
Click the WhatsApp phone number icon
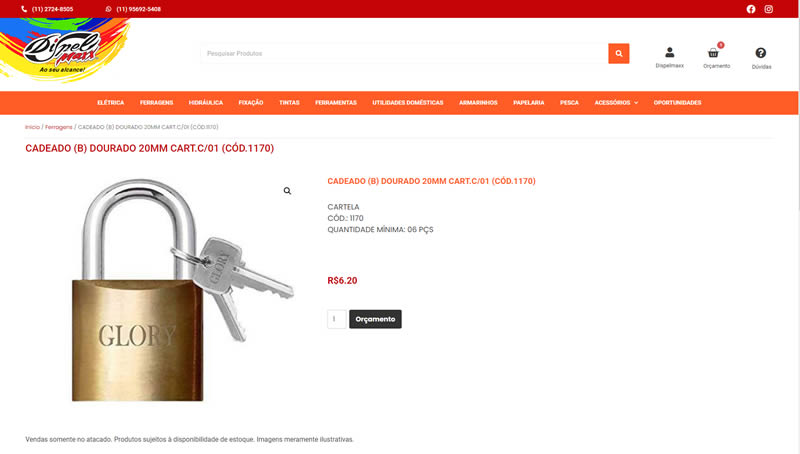(108, 9)
